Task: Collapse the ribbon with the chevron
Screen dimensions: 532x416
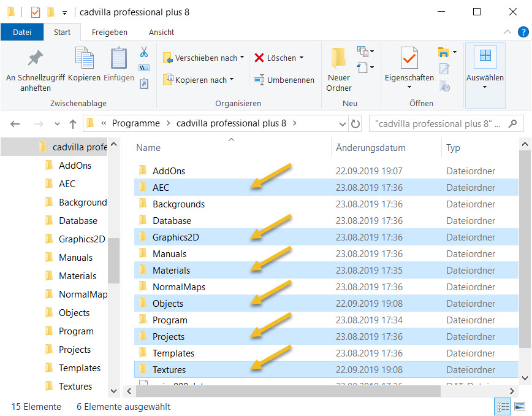Action: pos(507,32)
